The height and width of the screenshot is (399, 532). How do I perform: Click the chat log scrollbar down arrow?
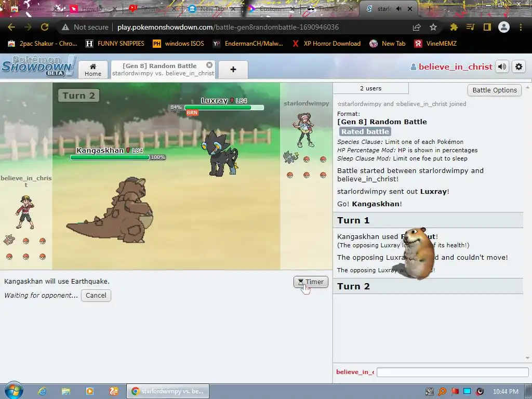[528, 358]
